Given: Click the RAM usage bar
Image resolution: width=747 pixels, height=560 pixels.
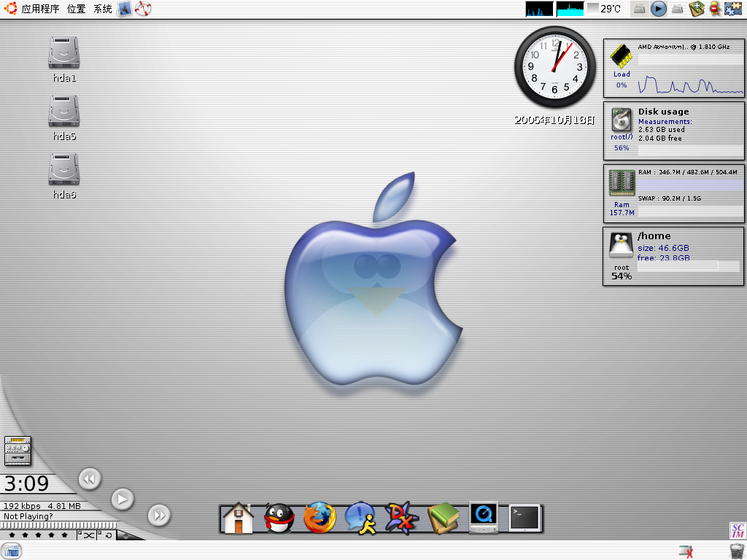Looking at the screenshot, I should click(x=690, y=184).
